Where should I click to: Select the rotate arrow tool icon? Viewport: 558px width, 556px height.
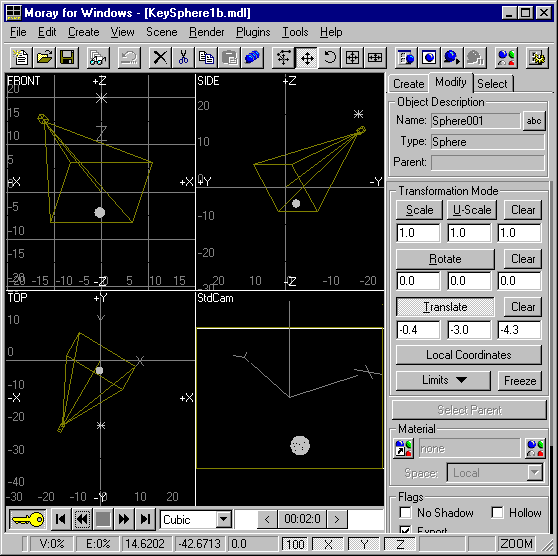point(330,57)
